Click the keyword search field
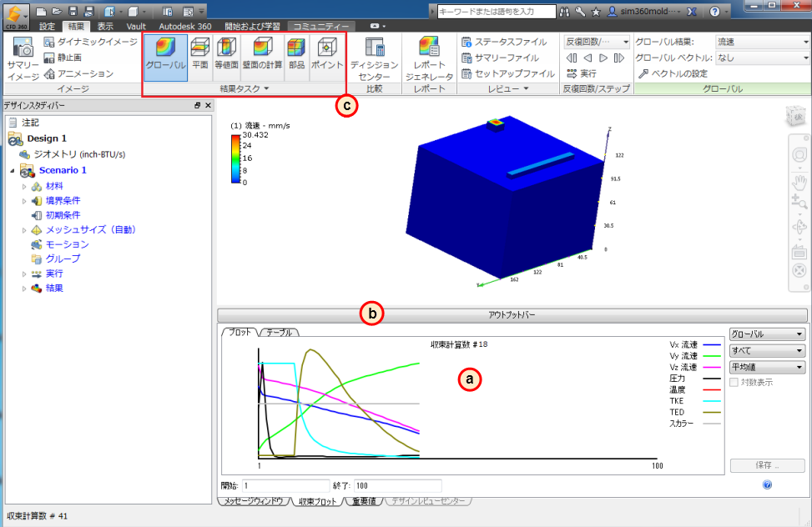The width and height of the screenshot is (812, 527). tap(496, 12)
